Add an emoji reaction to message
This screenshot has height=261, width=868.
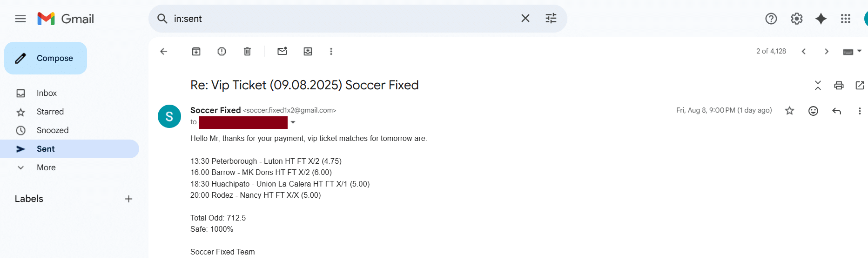point(813,111)
